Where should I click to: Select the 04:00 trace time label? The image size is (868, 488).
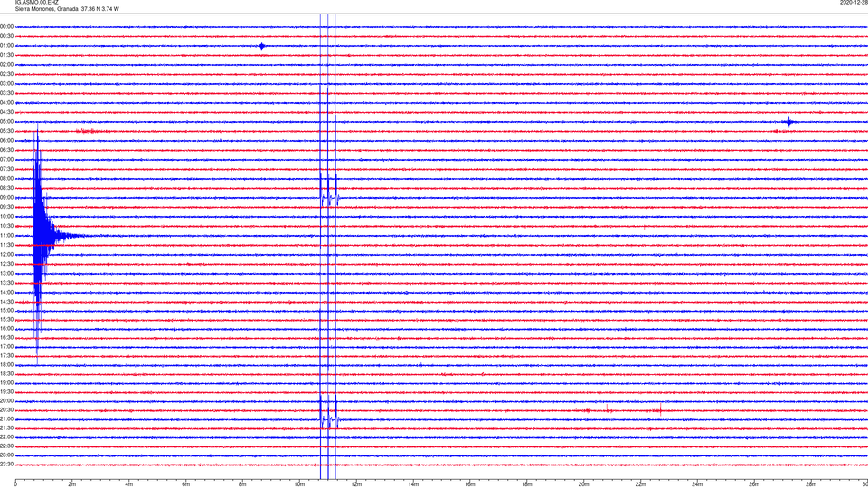pyautogui.click(x=6, y=102)
